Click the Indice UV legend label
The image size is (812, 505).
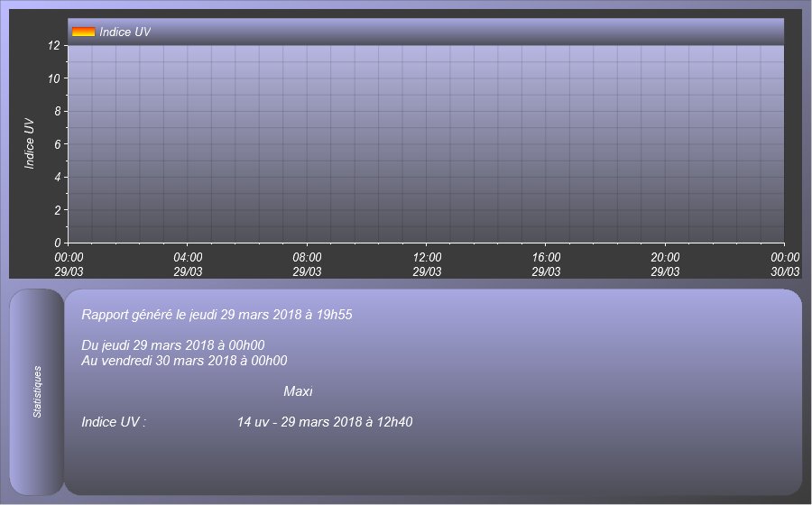coord(125,32)
